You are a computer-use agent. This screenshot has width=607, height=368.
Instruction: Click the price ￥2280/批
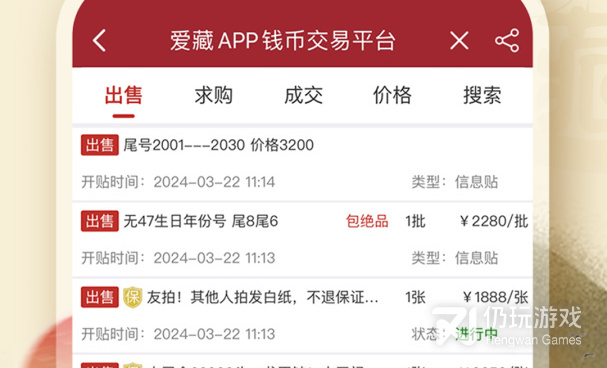pyautogui.click(x=494, y=221)
